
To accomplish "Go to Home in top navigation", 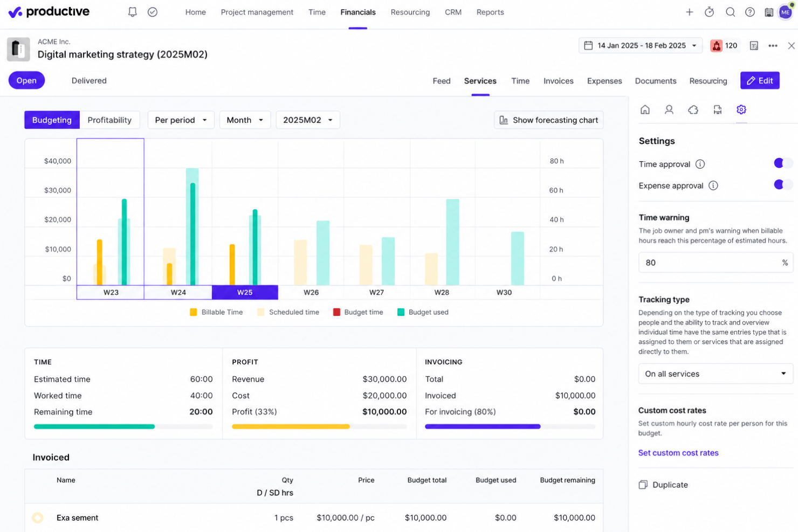I will point(196,12).
